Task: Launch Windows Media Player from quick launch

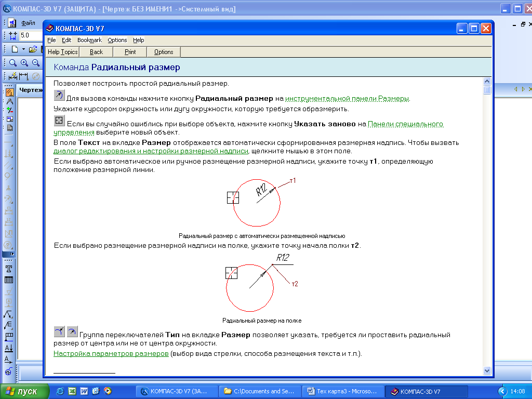Action: point(108,391)
